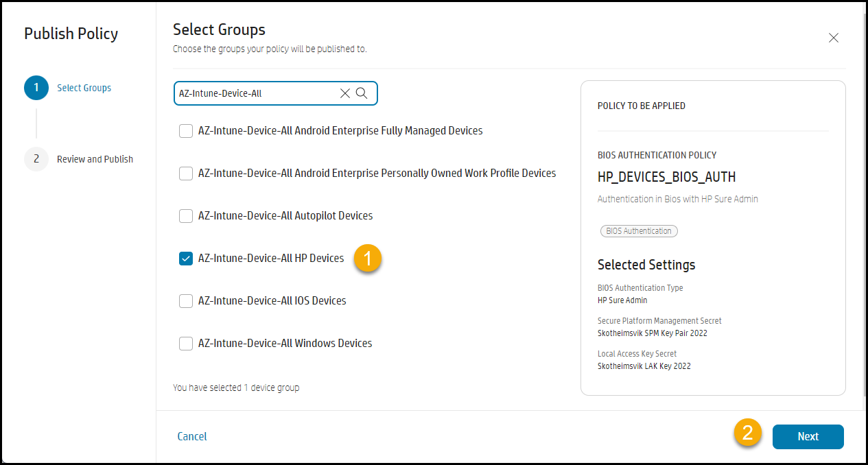
Task: Click the 'HP Sure Admin' setting value
Action: point(622,300)
